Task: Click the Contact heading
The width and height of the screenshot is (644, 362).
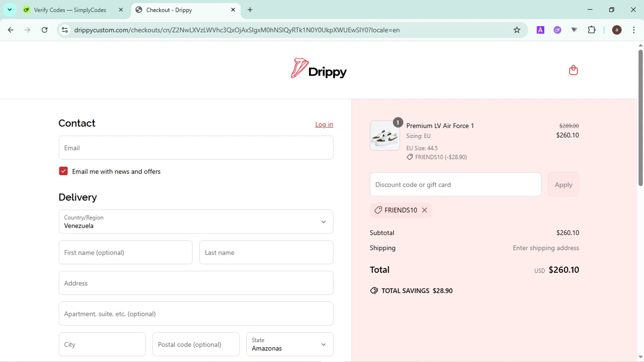Action: 77,123
